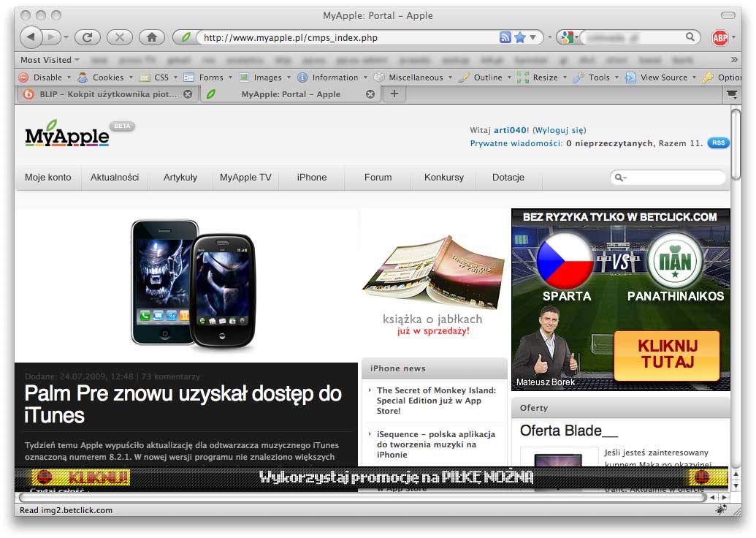Screen dimensions: 756x538
Task: Click the toolbar toggle pill in title bar
Action: pos(728,15)
